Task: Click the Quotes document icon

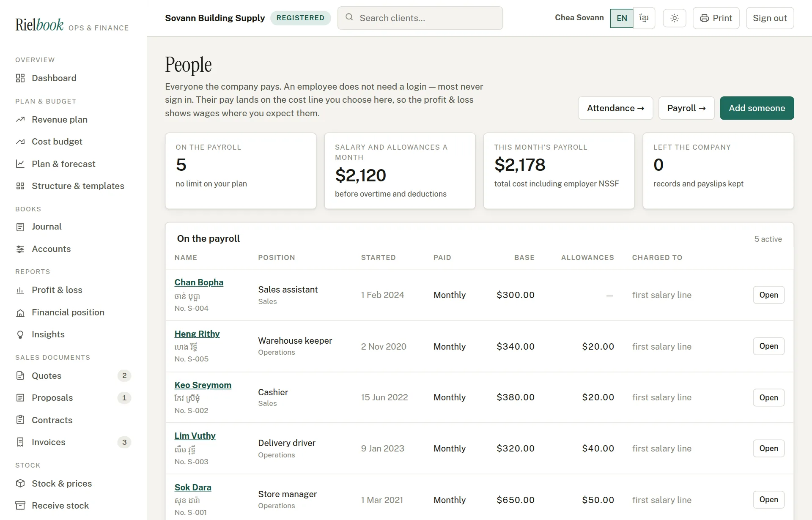Action: (x=20, y=375)
